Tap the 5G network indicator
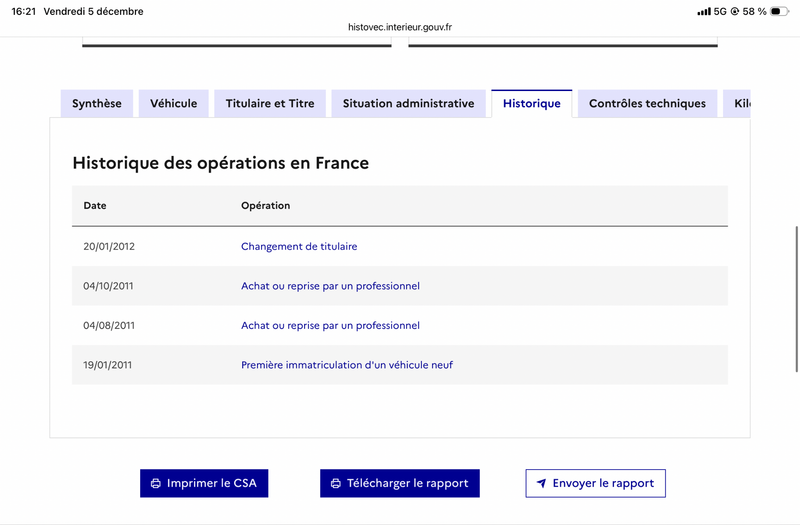This screenshot has width=800, height=525. (720, 11)
